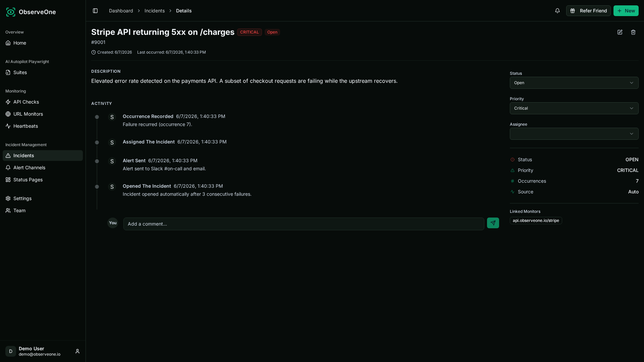
Task: Click 'Last occurred: 6/7/2026, 1:40:33 PM'
Action: pos(171,52)
